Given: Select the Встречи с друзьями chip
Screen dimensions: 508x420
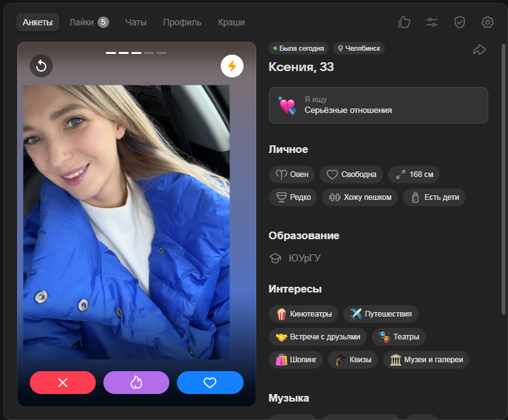Looking at the screenshot, I should [x=318, y=337].
